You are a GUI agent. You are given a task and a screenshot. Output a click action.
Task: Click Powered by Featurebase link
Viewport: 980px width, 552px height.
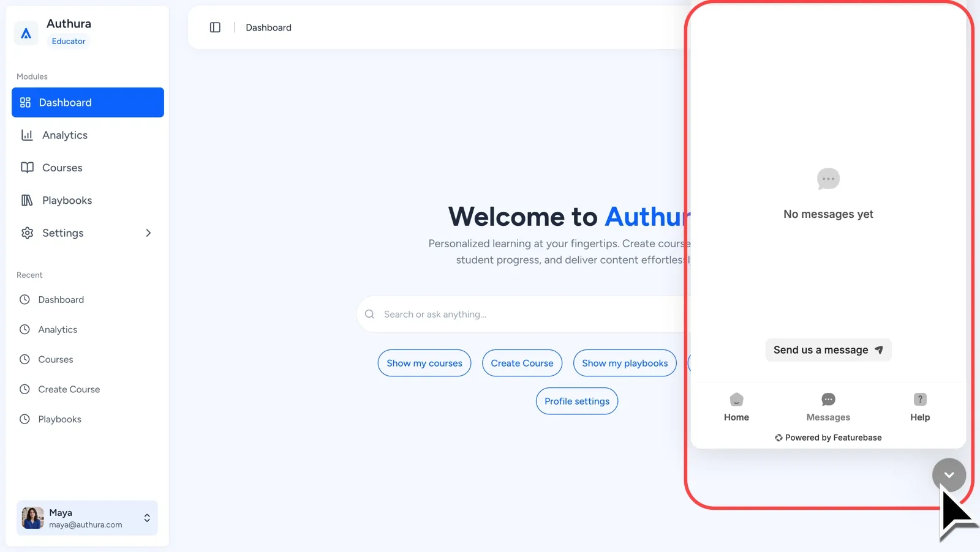828,438
